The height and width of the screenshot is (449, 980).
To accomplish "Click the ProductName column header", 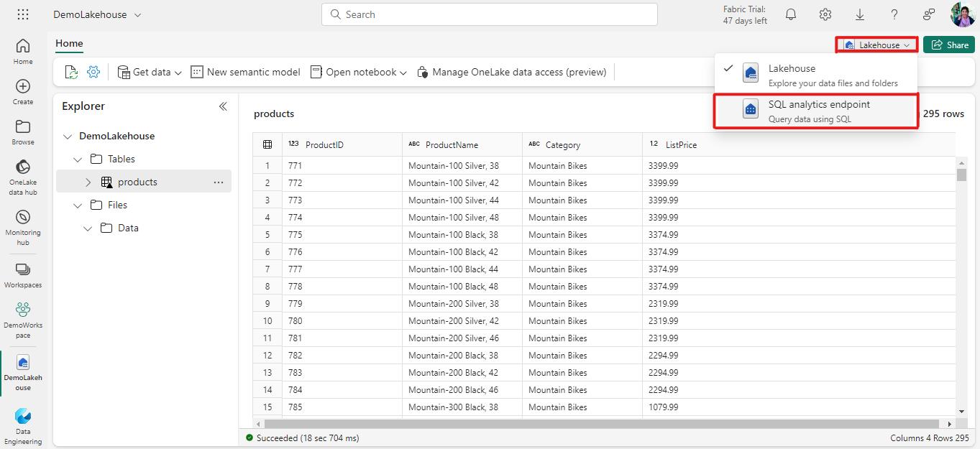I will (462, 144).
